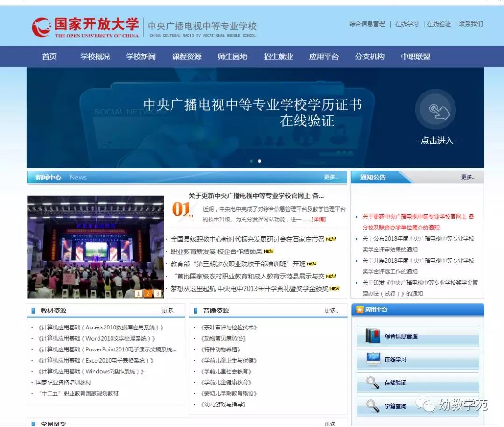Image resolution: width=504 pixels, height=427 pixels.
Task: Open 计算机应用基础 Word2010文字处理系统 textbook
Action: click(x=97, y=338)
